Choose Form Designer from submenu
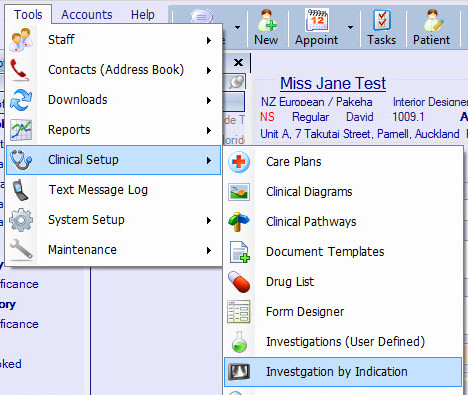 (343, 312)
